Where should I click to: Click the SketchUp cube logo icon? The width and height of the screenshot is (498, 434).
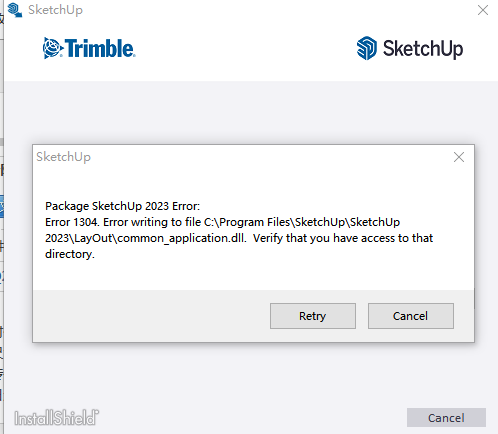coord(367,48)
